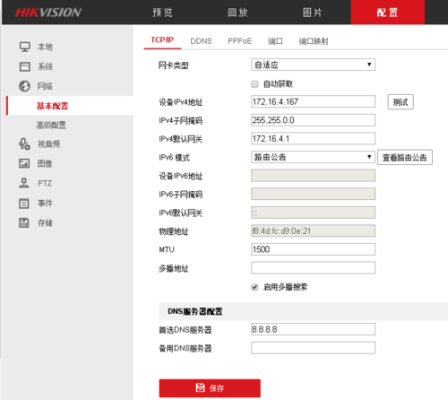Click the empty alternate DNS server field
The height and width of the screenshot is (400, 448).
(313, 348)
